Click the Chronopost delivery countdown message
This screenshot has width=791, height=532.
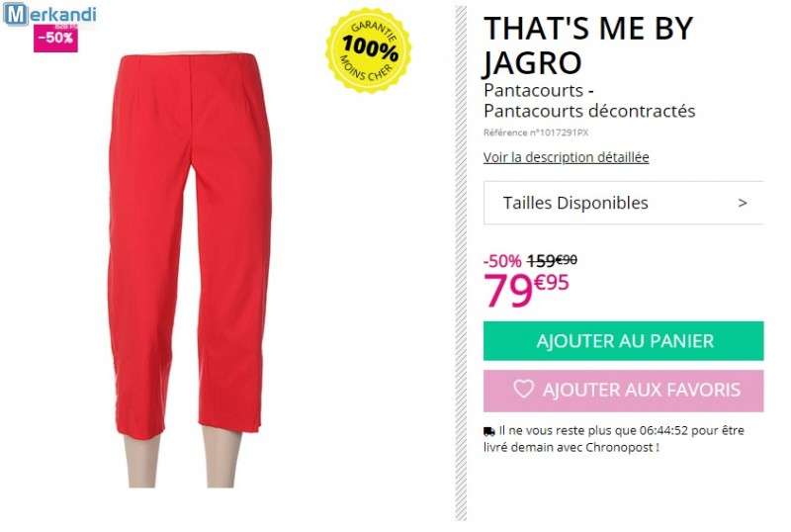[614, 439]
